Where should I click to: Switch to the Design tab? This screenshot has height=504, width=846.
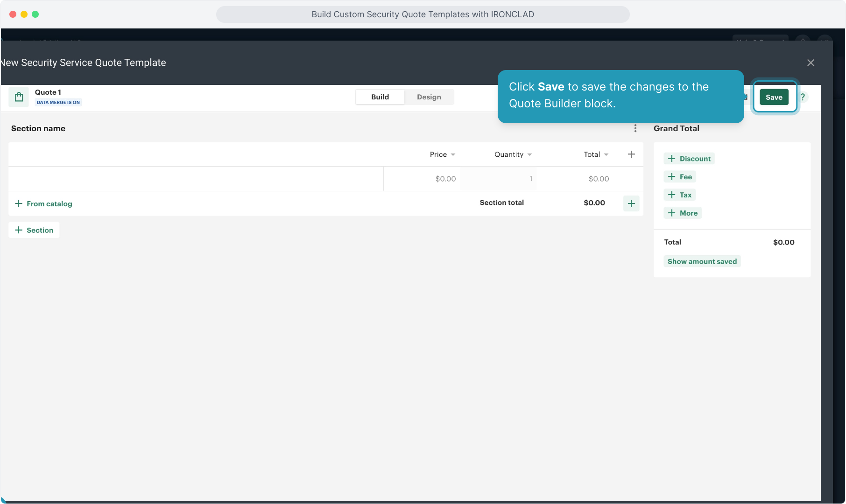(x=429, y=97)
